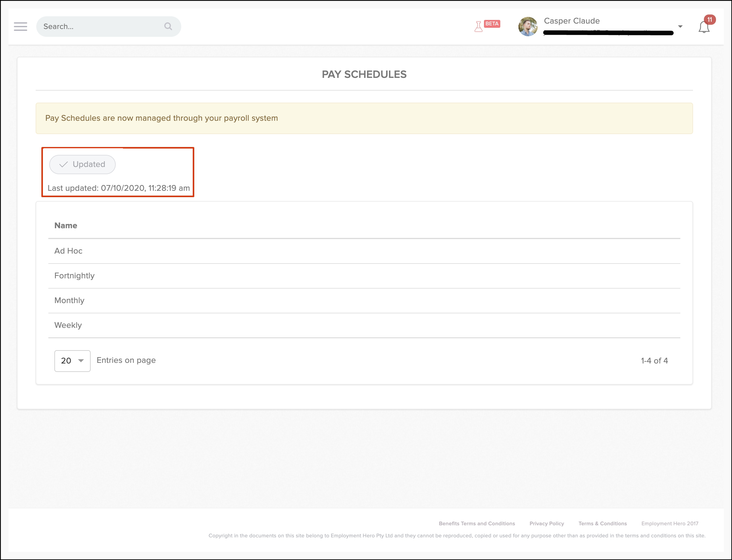The width and height of the screenshot is (732, 560).
Task: Open the Terms & Conditions footer link
Action: tap(602, 523)
